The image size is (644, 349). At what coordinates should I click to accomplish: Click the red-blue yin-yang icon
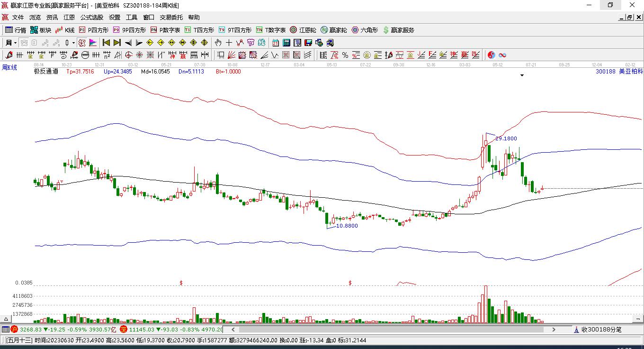coord(492,55)
